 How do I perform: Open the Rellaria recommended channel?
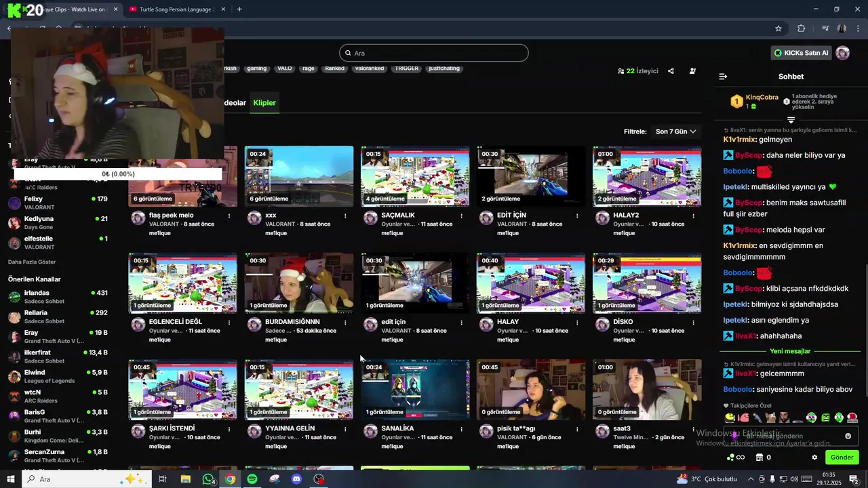[58, 317]
